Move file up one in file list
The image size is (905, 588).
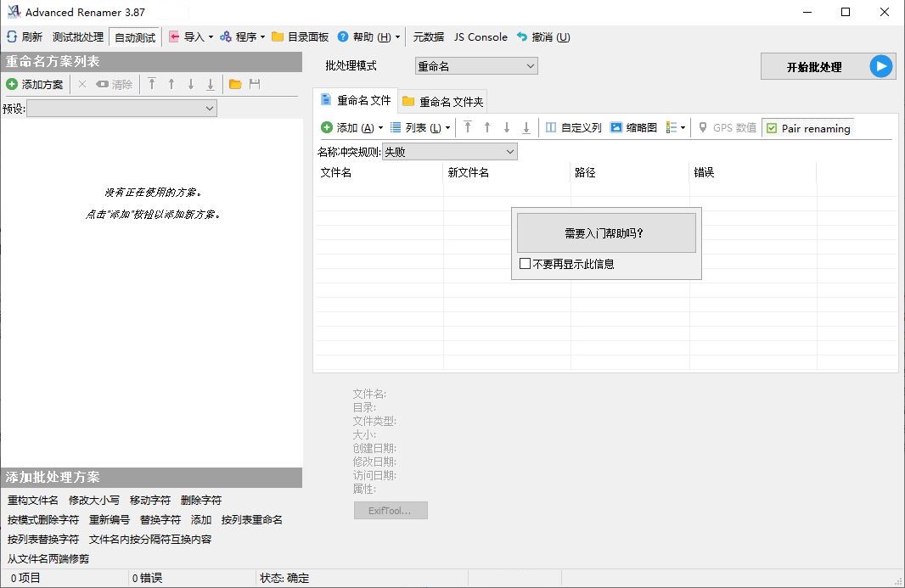(x=487, y=127)
